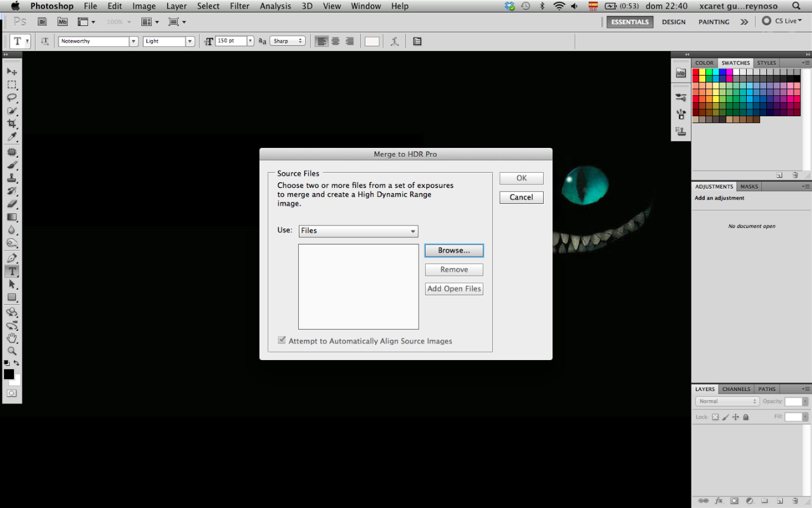Screen dimensions: 812x508
Task: Right align the text
Action: [350, 41]
